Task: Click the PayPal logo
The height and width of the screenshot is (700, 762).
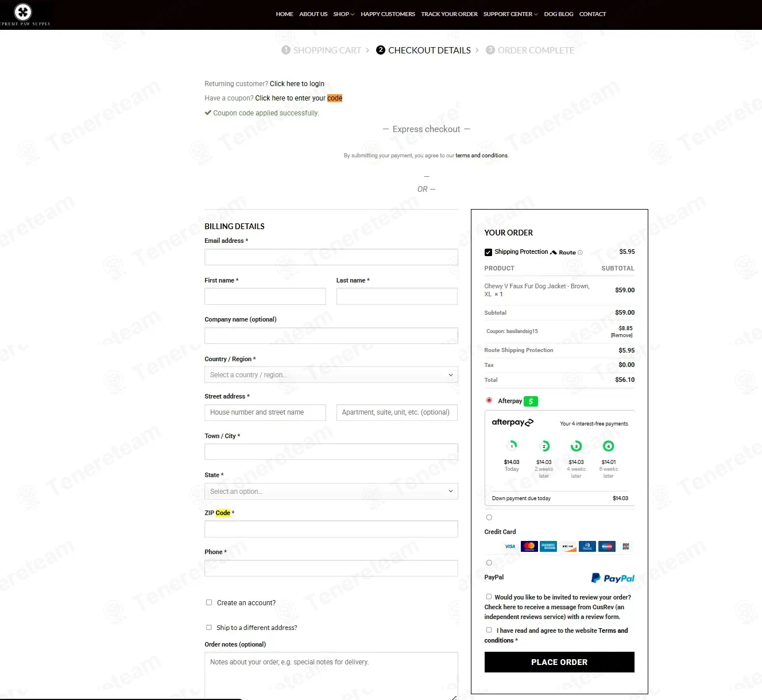Action: click(x=613, y=578)
